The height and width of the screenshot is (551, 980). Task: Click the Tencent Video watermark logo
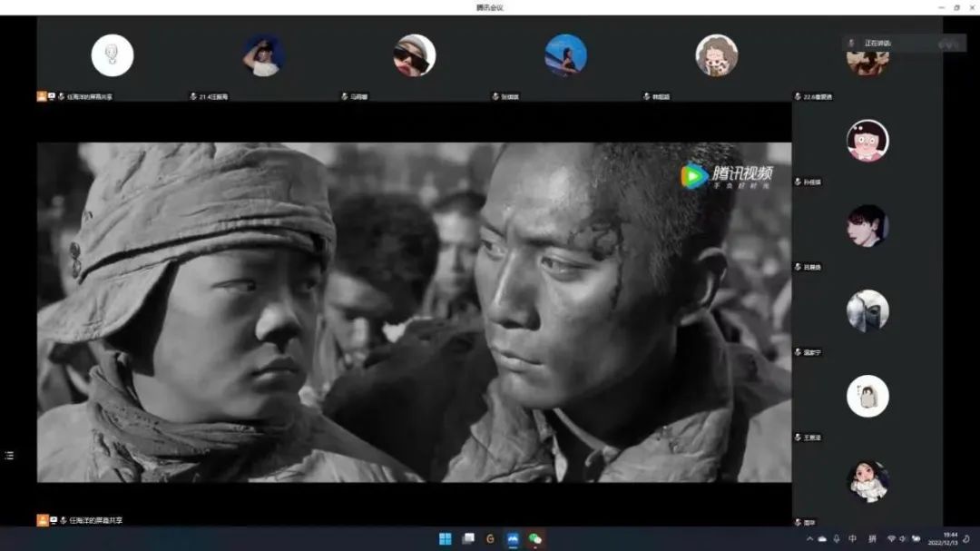[726, 176]
